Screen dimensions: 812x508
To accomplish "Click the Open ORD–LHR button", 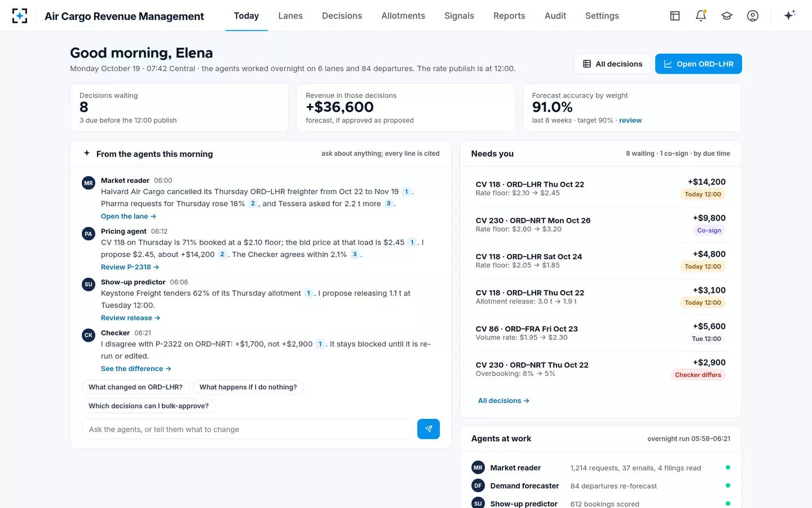I will click(x=699, y=64).
